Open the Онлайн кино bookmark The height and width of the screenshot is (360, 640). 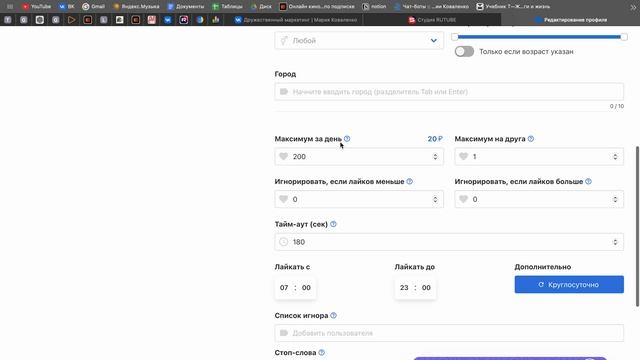[317, 7]
